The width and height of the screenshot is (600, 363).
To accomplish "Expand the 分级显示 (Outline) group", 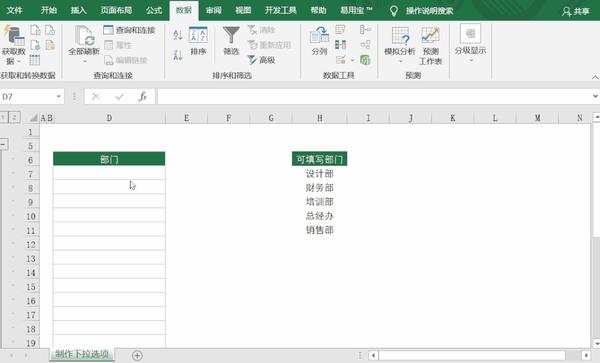I will pos(470,44).
